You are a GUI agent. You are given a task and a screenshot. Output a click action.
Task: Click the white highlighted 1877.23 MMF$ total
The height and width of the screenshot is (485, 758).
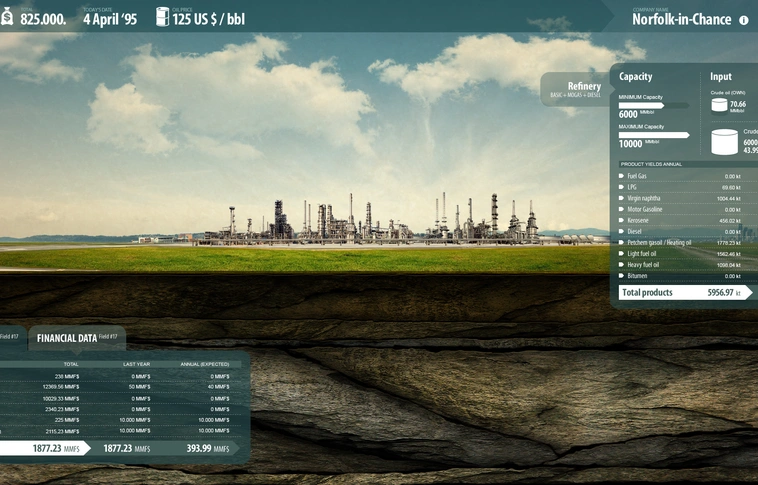pos(45,448)
